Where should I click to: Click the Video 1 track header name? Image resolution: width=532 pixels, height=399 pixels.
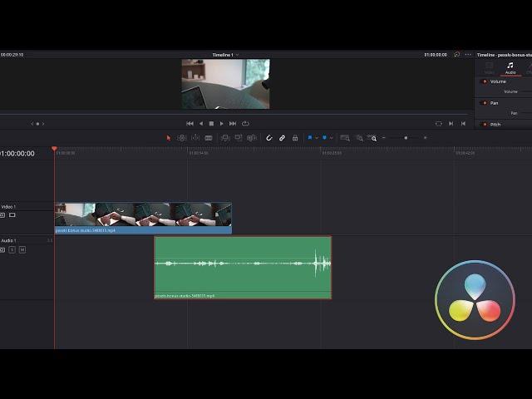click(x=8, y=207)
